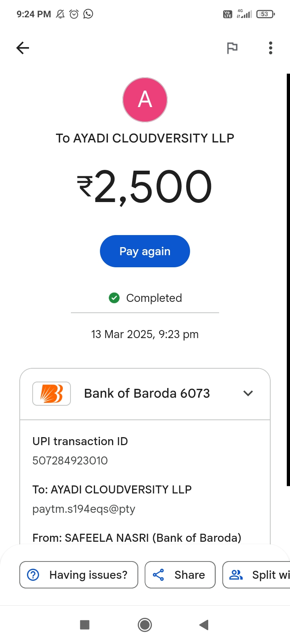Tap the flag report icon
Image resolution: width=290 pixels, height=644 pixels.
click(x=232, y=48)
